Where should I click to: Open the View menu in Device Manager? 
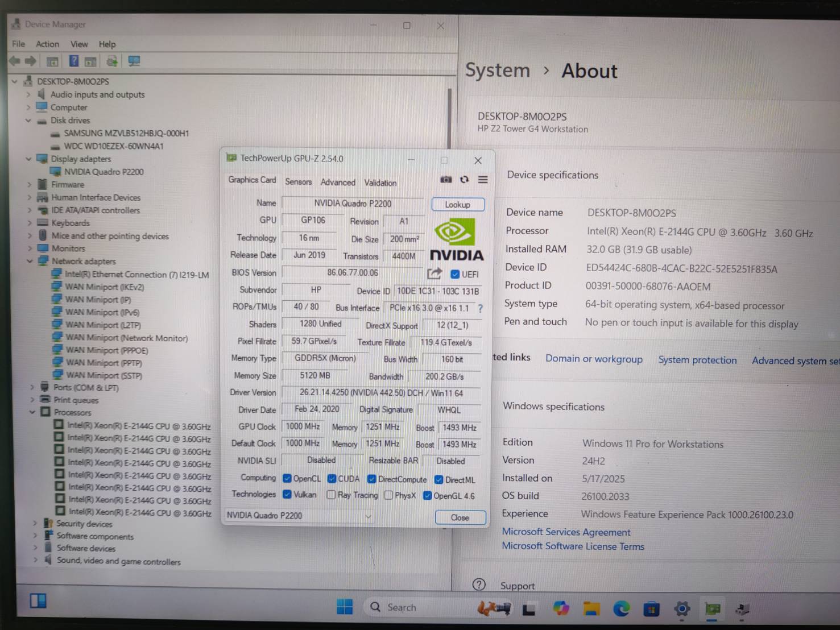(79, 44)
